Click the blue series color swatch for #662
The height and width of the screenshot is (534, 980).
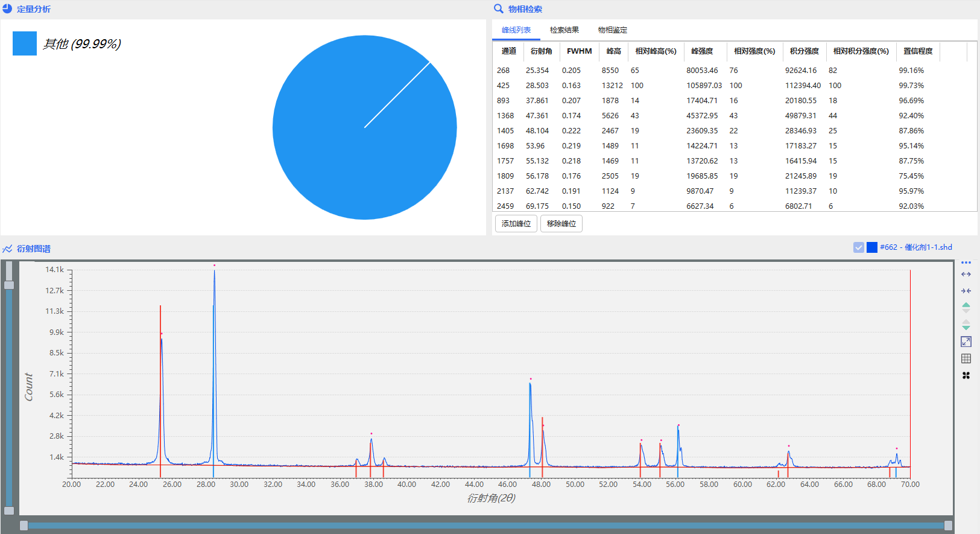click(872, 247)
